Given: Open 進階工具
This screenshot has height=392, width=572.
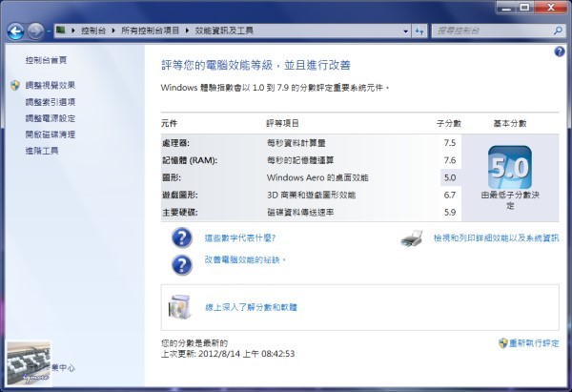Looking at the screenshot, I should pos(42,151).
